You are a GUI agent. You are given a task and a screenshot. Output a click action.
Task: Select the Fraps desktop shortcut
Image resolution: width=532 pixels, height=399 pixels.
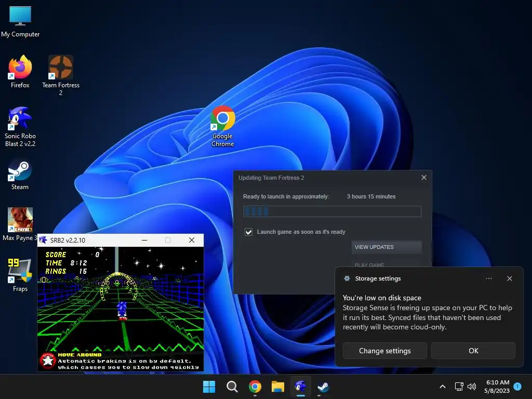[x=20, y=275]
